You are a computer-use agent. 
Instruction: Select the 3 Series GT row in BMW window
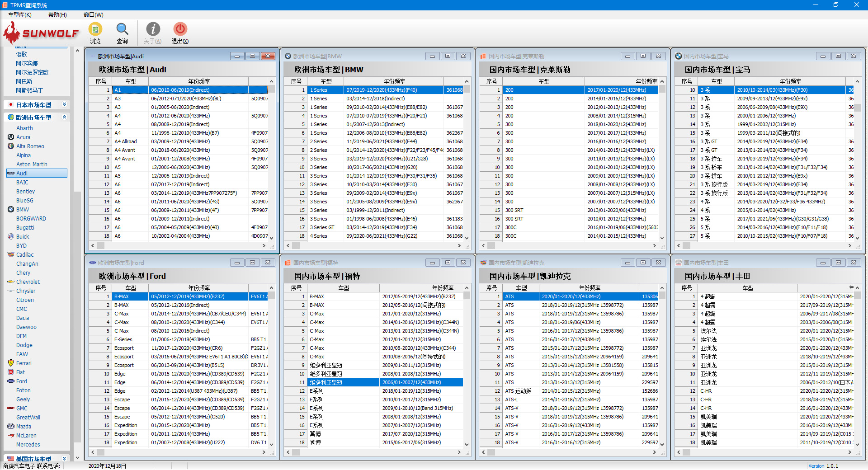374,227
